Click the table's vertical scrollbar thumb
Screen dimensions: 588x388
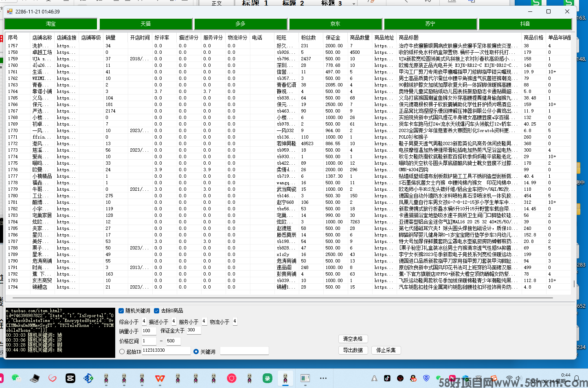click(x=574, y=284)
